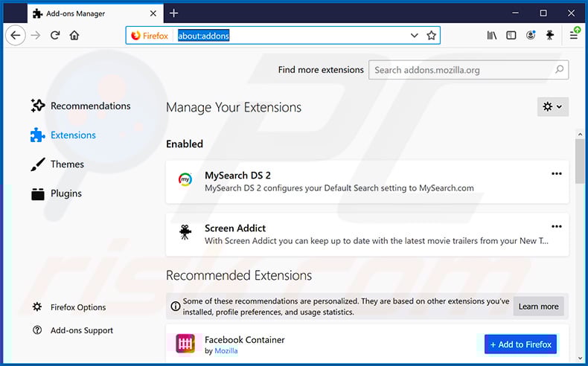The image size is (588, 366).
Task: Minimize the Firefox window
Action: pyautogui.click(x=515, y=13)
